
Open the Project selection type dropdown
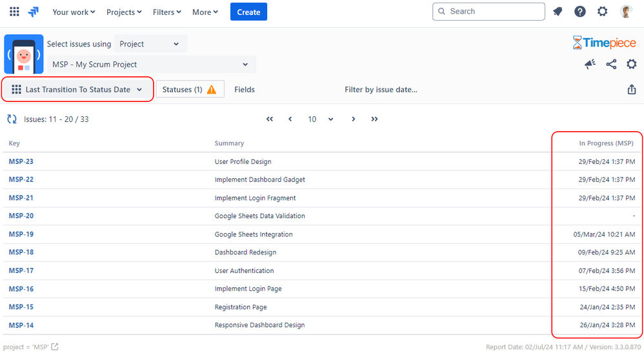tap(150, 44)
